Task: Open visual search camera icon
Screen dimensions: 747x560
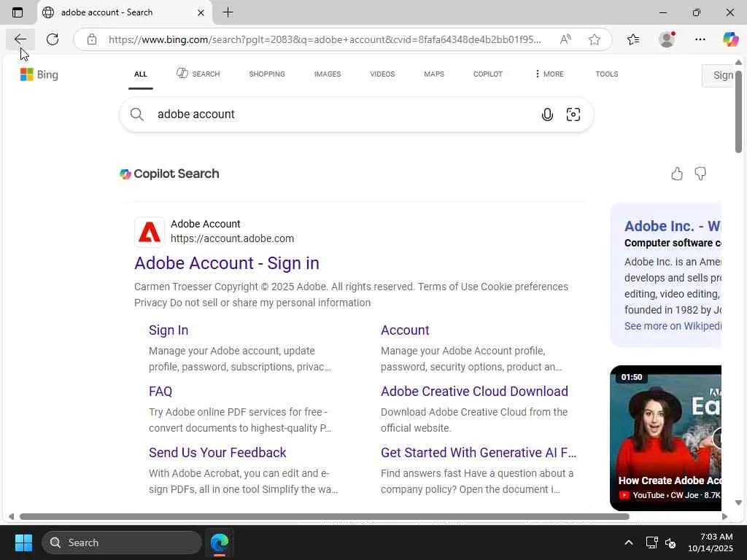Action: tap(573, 114)
